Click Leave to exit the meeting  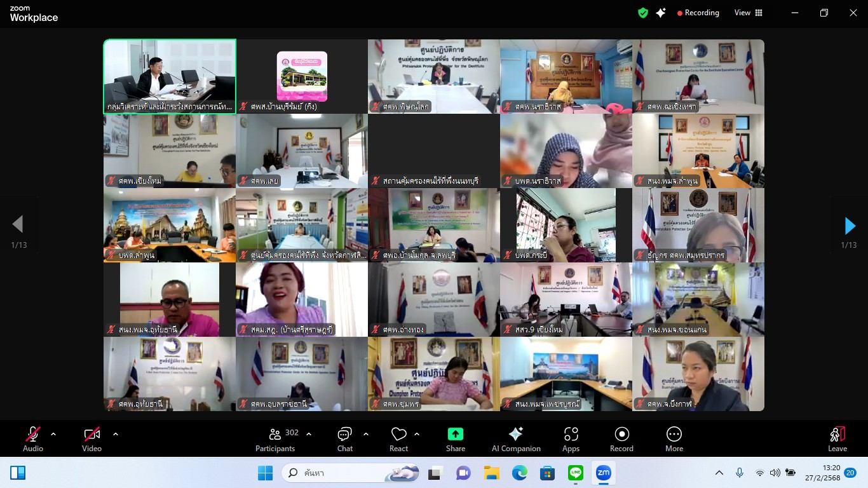[x=837, y=439]
